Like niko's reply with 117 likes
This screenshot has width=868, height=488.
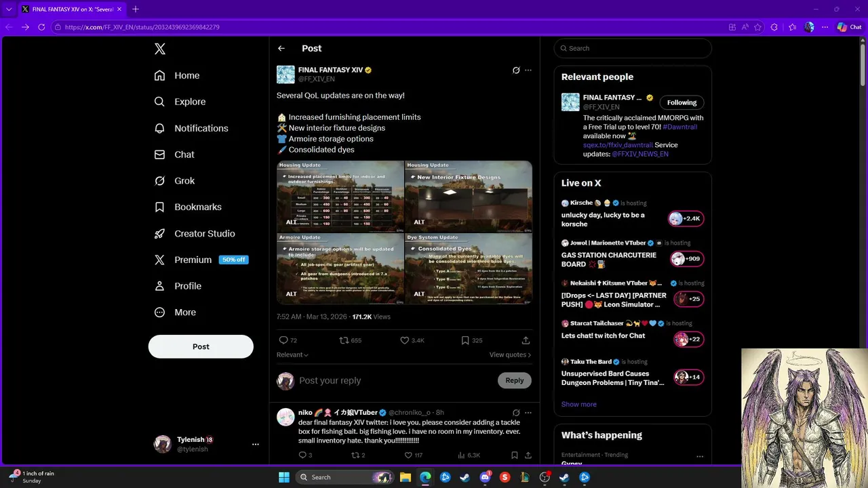pos(408,455)
